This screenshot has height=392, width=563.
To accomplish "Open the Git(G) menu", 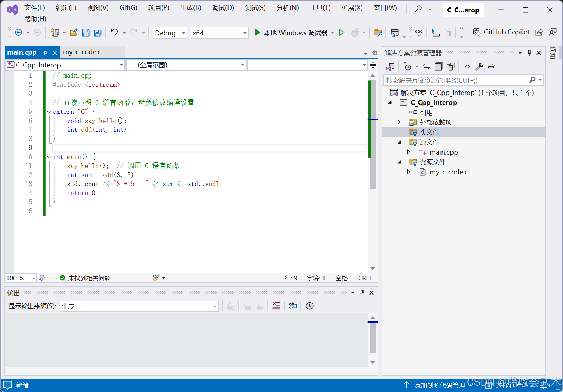I will point(128,8).
